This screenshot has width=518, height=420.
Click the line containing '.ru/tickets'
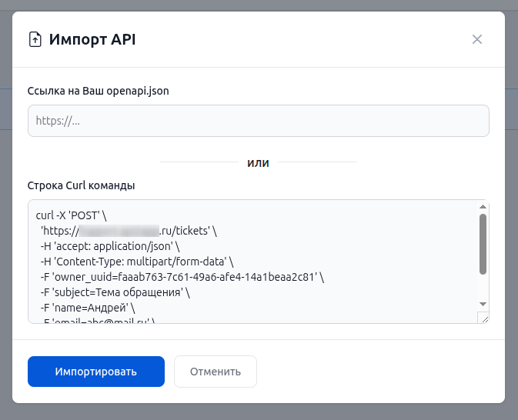[129, 231]
